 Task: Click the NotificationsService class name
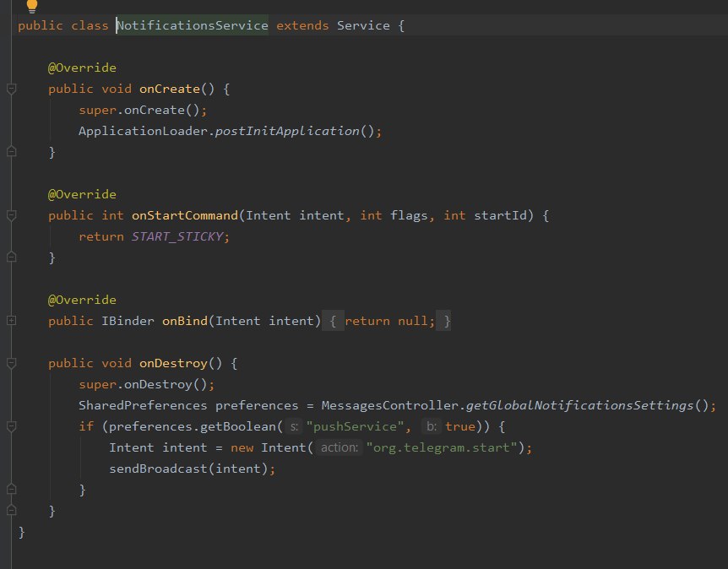(193, 25)
